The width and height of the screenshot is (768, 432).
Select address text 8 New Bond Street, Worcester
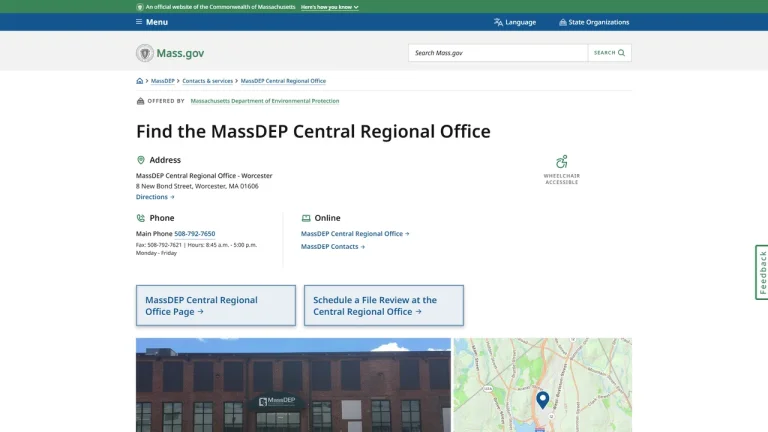click(197, 186)
